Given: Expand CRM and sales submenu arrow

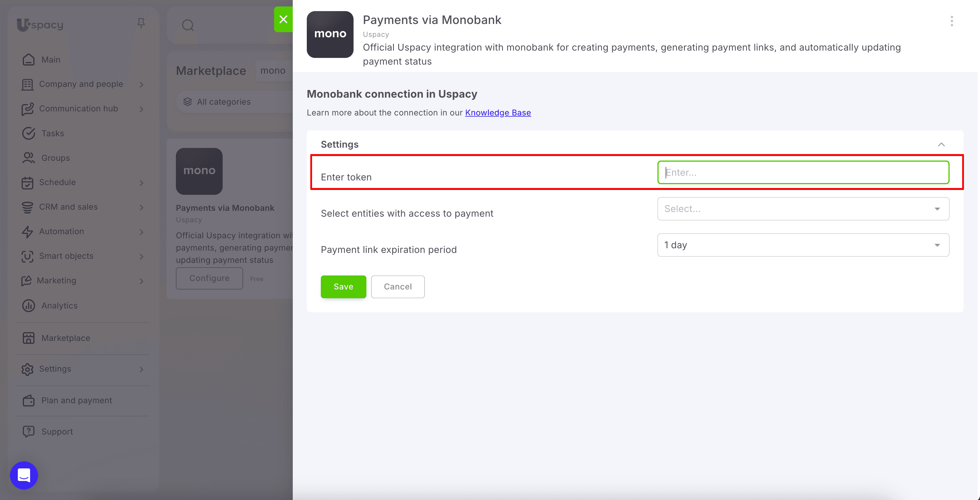Looking at the screenshot, I should pyautogui.click(x=141, y=208).
